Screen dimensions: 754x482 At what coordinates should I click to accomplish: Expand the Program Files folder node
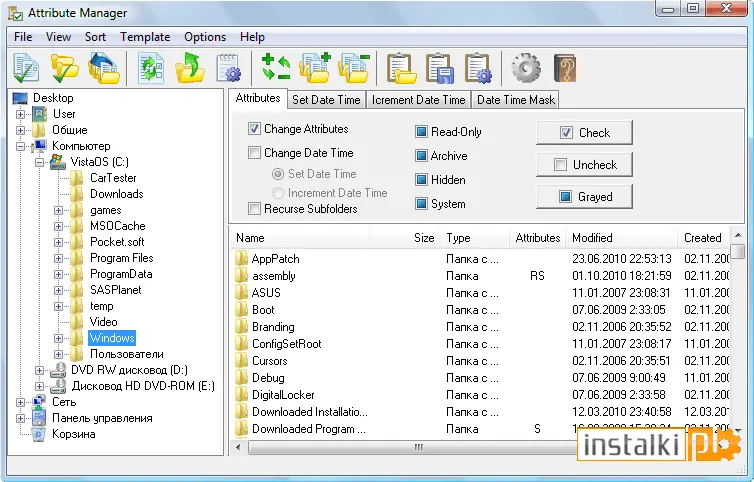58,258
